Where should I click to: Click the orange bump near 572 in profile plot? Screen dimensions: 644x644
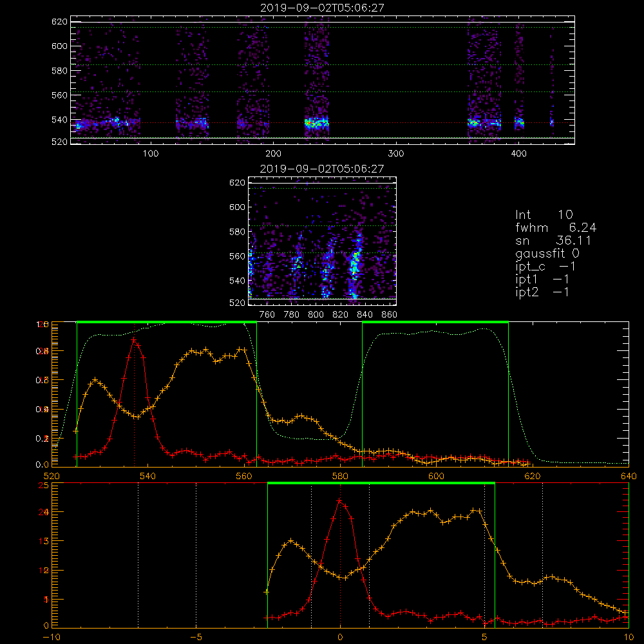click(301, 416)
